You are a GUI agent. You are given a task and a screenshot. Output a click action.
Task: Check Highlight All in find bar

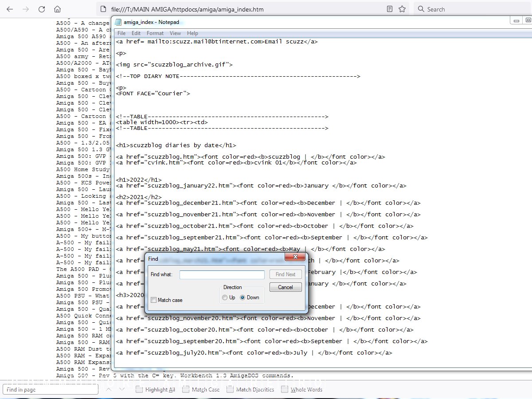(x=139, y=390)
